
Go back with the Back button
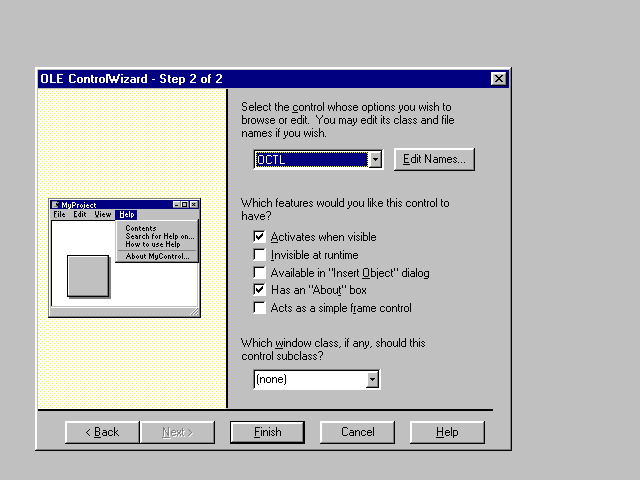point(102,432)
